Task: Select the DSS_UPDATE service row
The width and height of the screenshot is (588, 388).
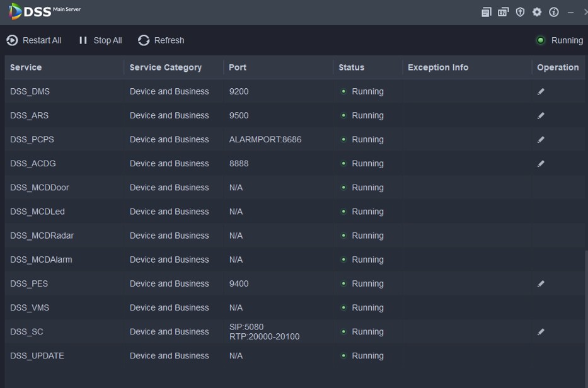Action: point(37,356)
